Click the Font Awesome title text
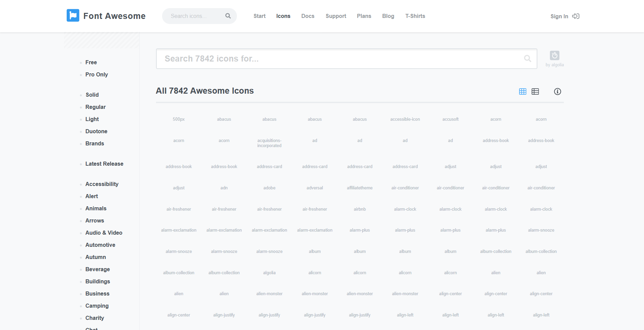Screen dimensions: 644x330 pyautogui.click(x=114, y=16)
